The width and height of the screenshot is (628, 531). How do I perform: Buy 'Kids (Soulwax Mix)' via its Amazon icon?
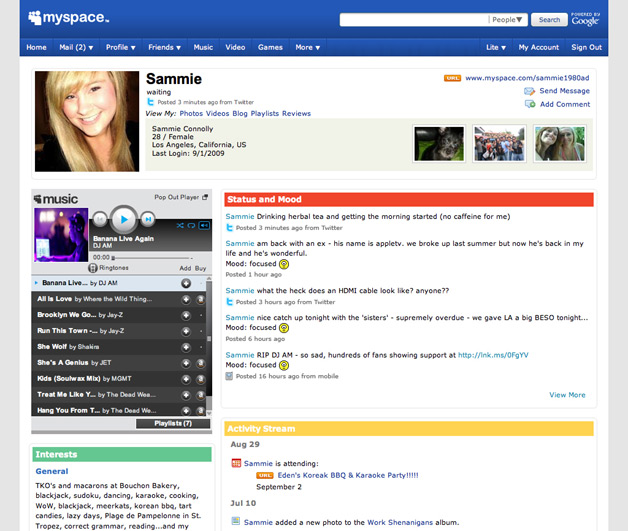(x=200, y=379)
